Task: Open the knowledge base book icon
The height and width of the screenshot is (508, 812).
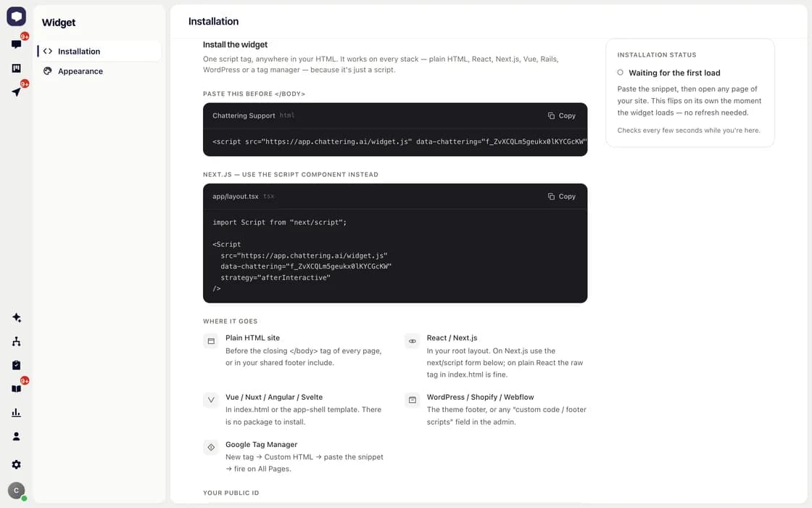Action: coord(16,389)
